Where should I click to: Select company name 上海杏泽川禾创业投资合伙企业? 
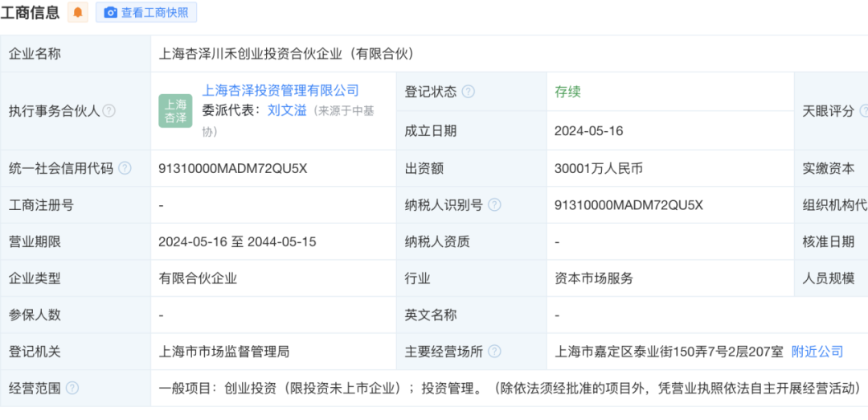point(287,54)
